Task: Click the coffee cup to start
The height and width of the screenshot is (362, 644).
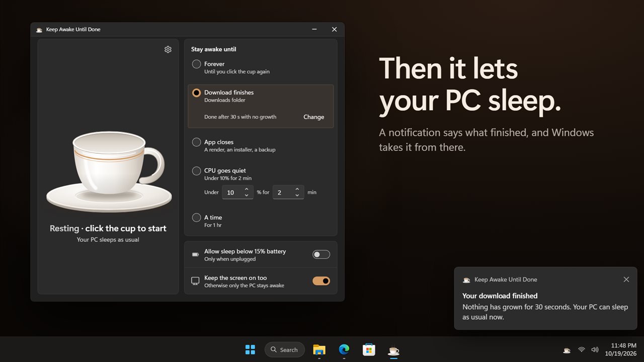Action: 109,172
